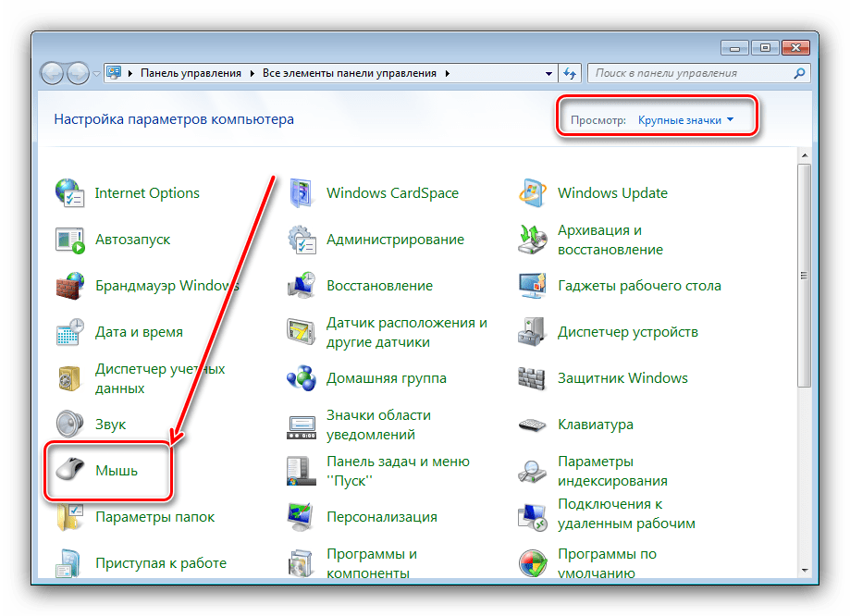The image size is (850, 616).
Task: Open the Гаджеты рабочего стола link
Action: click(x=639, y=286)
